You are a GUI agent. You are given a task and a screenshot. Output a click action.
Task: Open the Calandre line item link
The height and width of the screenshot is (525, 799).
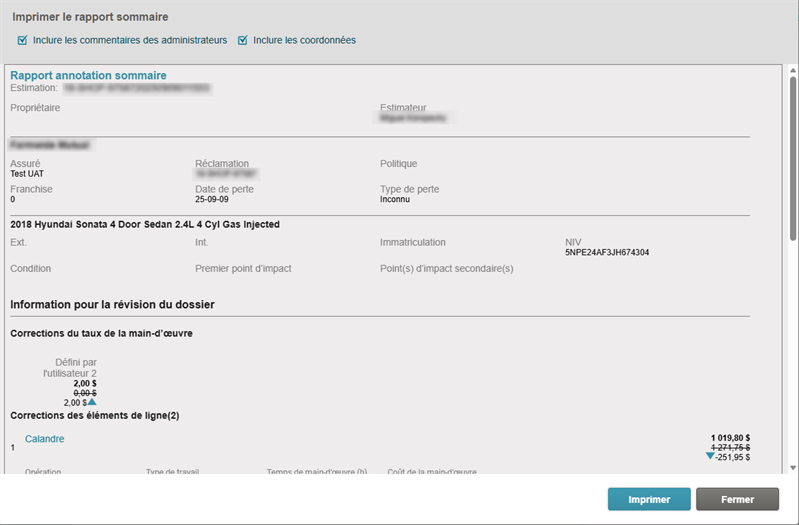pos(44,439)
